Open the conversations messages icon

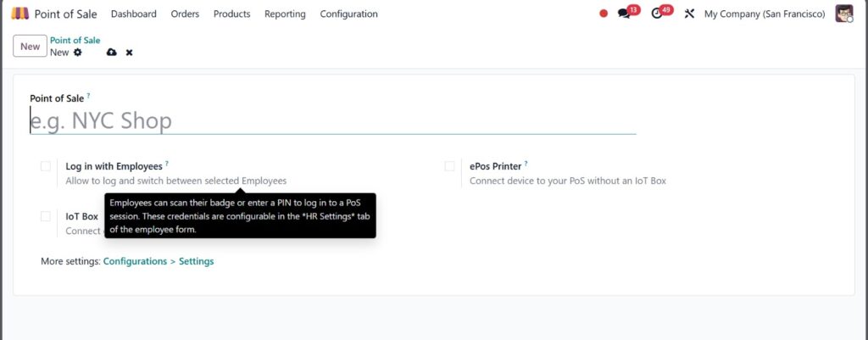pyautogui.click(x=625, y=14)
